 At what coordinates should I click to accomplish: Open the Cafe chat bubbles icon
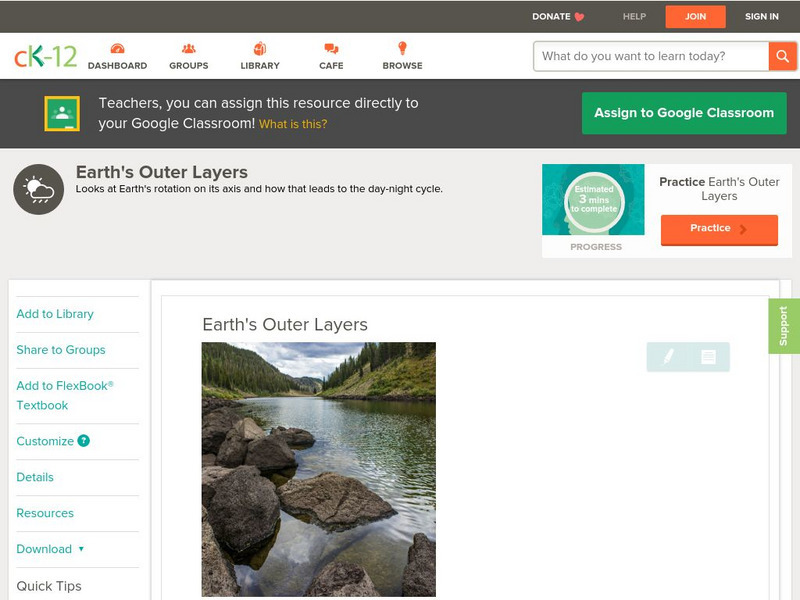331,48
